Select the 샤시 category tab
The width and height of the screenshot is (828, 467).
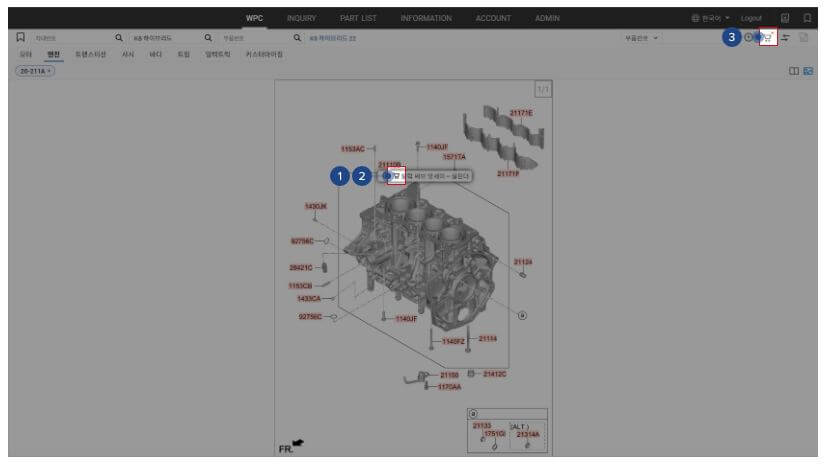[x=128, y=54]
